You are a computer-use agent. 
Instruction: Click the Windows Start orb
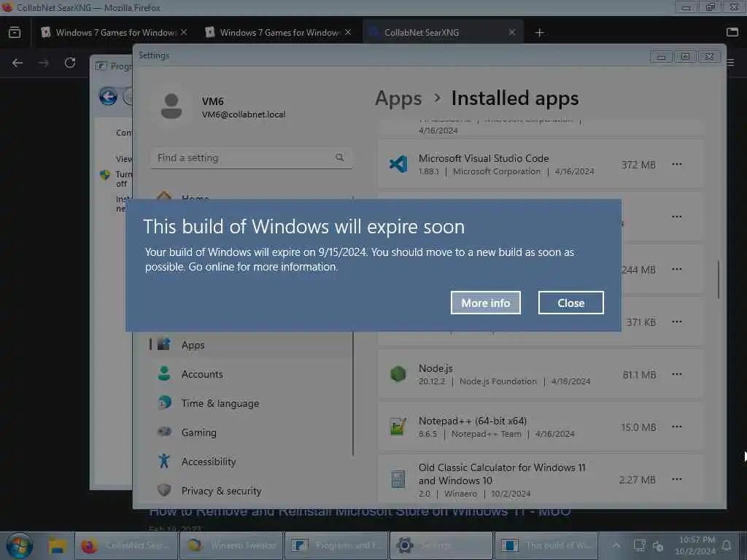[20, 545]
